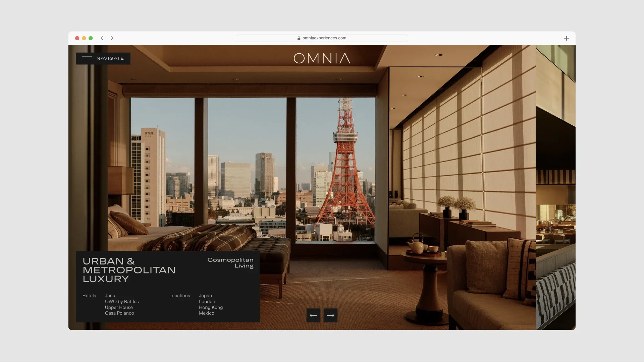Choose the London location
Viewport: 644px width, 362px height.
(x=207, y=302)
